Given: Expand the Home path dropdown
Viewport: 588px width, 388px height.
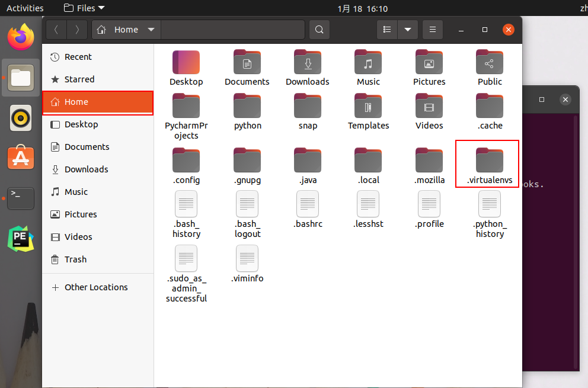Looking at the screenshot, I should click(x=151, y=30).
